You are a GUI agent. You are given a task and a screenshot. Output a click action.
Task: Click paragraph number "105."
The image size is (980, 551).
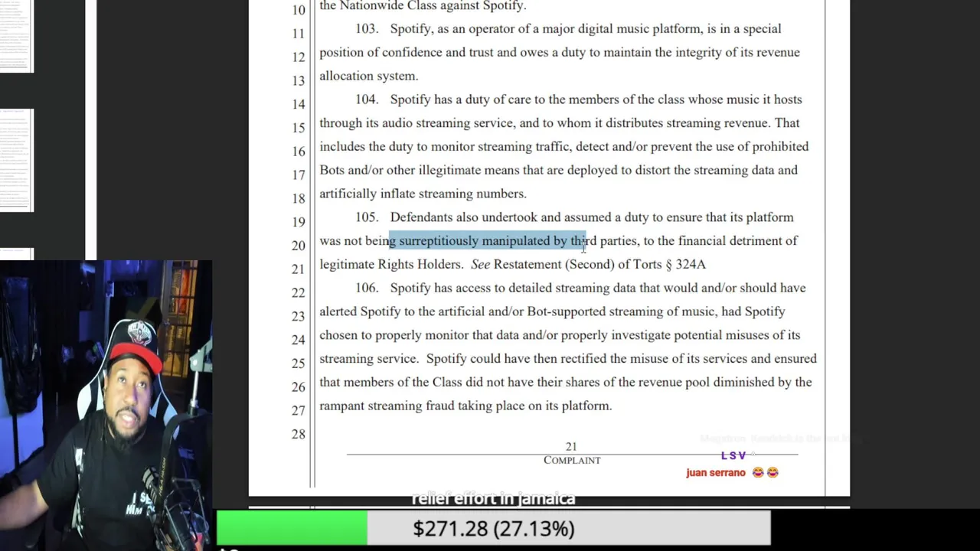[x=367, y=217]
